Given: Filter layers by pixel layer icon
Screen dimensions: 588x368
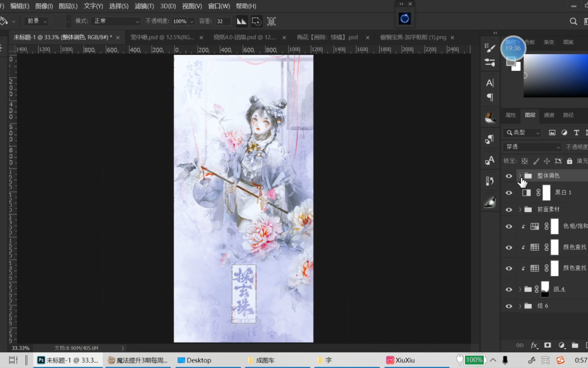Looking at the screenshot, I should coord(552,133).
